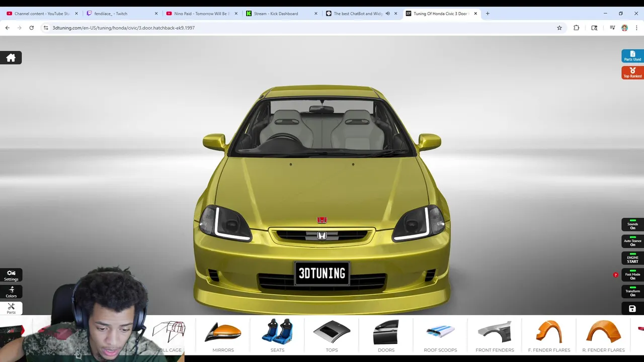644x362 pixels.
Task: Open the 3DTuning home button
Action: click(x=11, y=58)
